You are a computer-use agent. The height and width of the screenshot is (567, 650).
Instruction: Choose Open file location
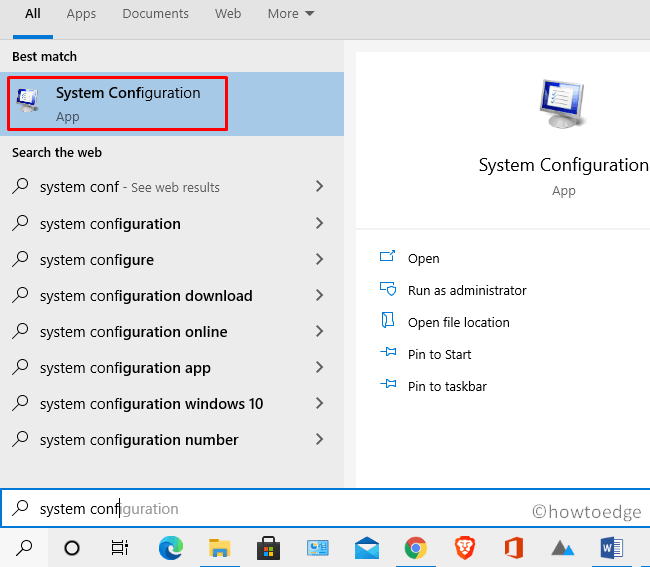[x=458, y=322]
